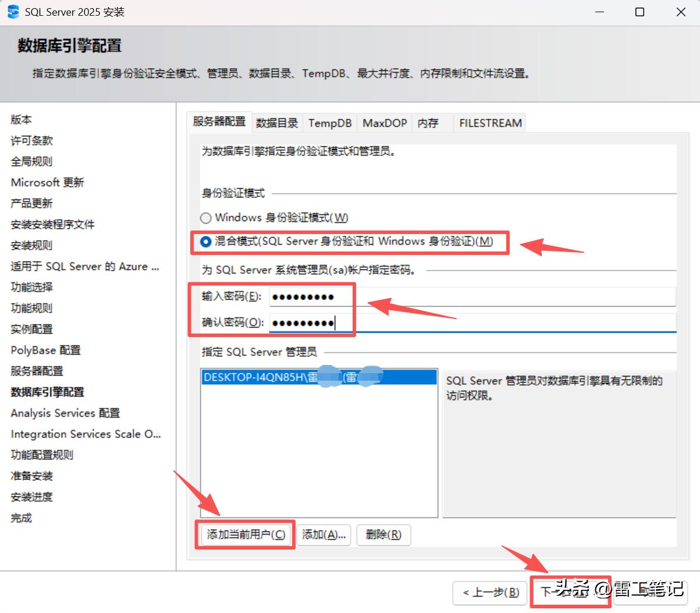Switch to the 服务器配置 tab

click(219, 122)
